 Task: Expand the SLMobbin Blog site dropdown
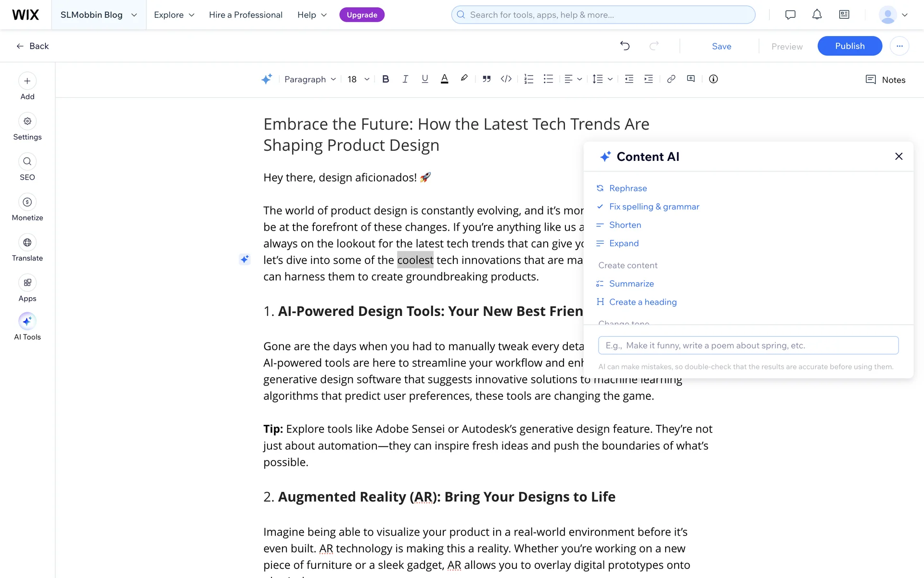(99, 15)
